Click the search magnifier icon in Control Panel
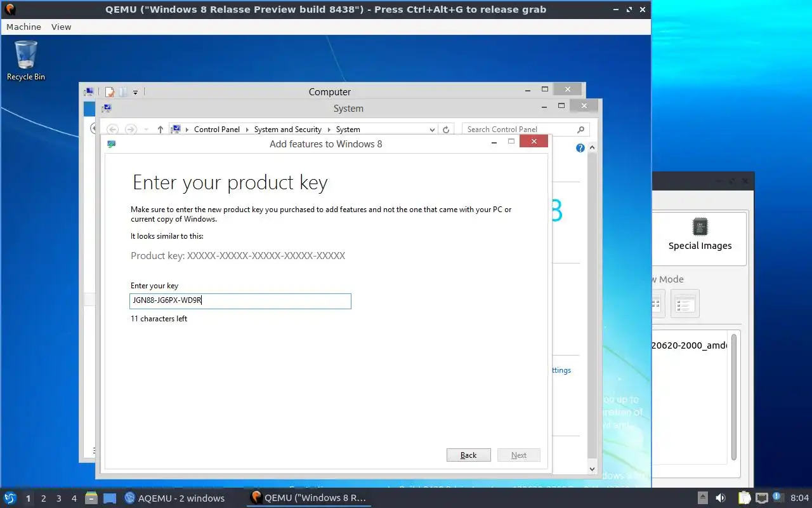The height and width of the screenshot is (508, 812). pyautogui.click(x=580, y=130)
